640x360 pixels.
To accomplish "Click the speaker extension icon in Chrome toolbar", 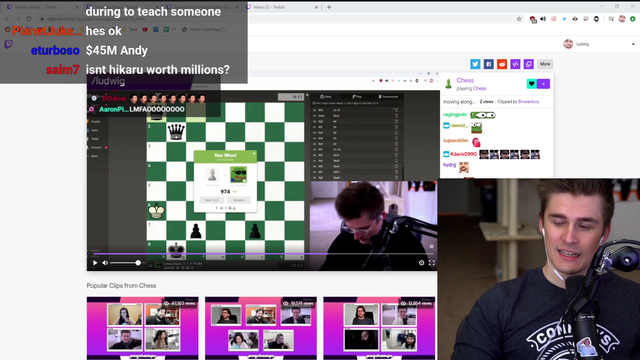I will (543, 19).
